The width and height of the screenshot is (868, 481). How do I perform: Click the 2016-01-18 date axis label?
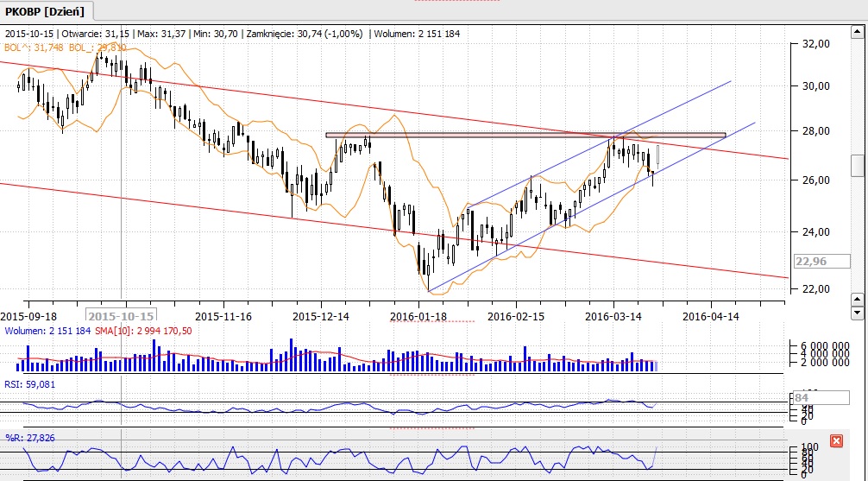tap(418, 316)
